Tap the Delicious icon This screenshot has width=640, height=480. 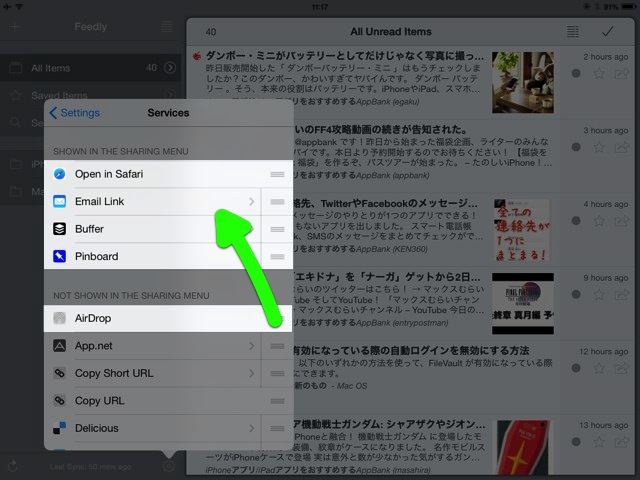tap(60, 428)
